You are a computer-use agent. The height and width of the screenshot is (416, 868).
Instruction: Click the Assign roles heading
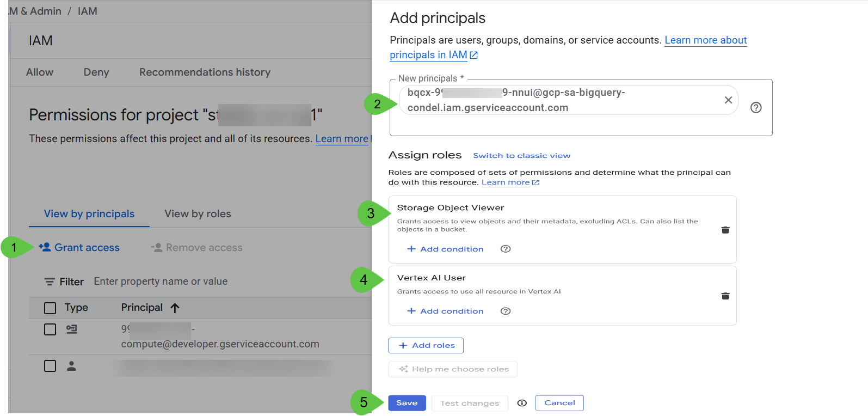425,155
